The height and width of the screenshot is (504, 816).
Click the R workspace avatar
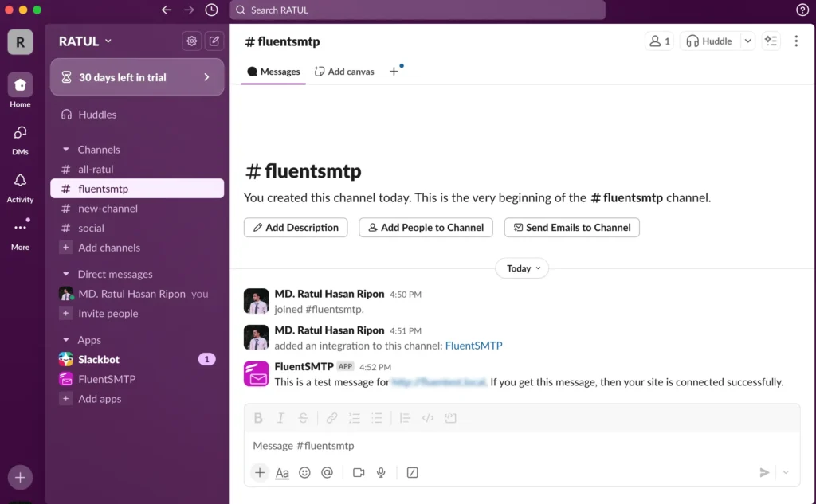tap(20, 42)
